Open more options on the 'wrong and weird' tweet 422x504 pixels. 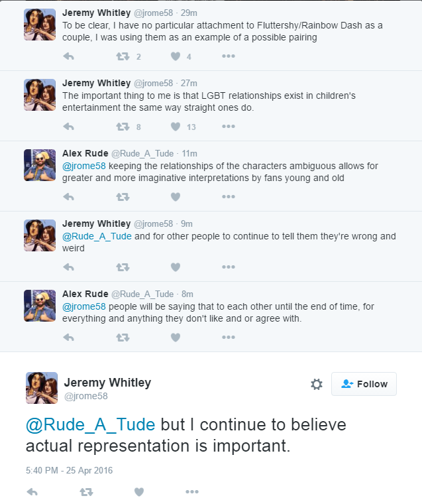(x=229, y=267)
